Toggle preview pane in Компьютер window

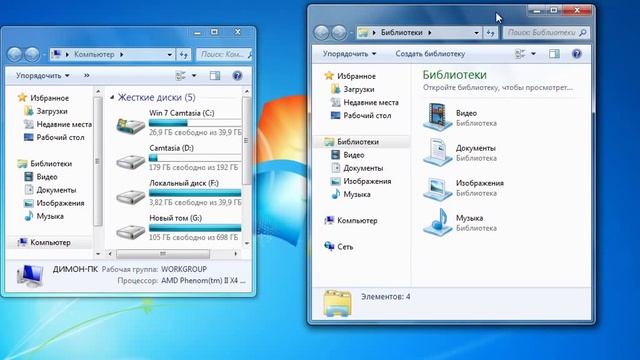[x=215, y=76]
